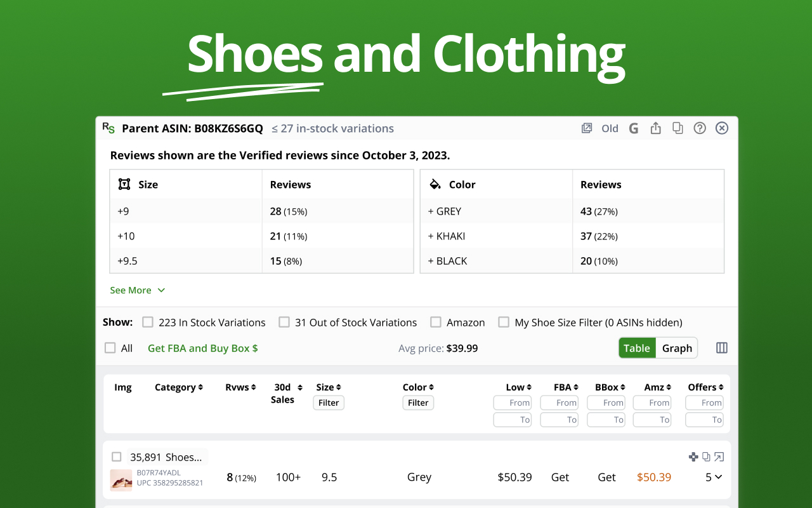Open the column settings icon
This screenshot has height=508, width=812.
(x=721, y=348)
